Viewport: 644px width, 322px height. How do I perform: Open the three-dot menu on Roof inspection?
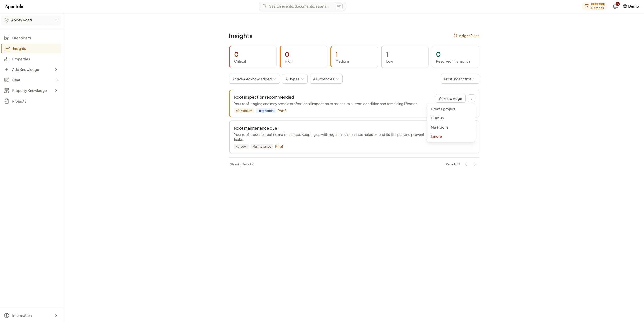tap(471, 98)
